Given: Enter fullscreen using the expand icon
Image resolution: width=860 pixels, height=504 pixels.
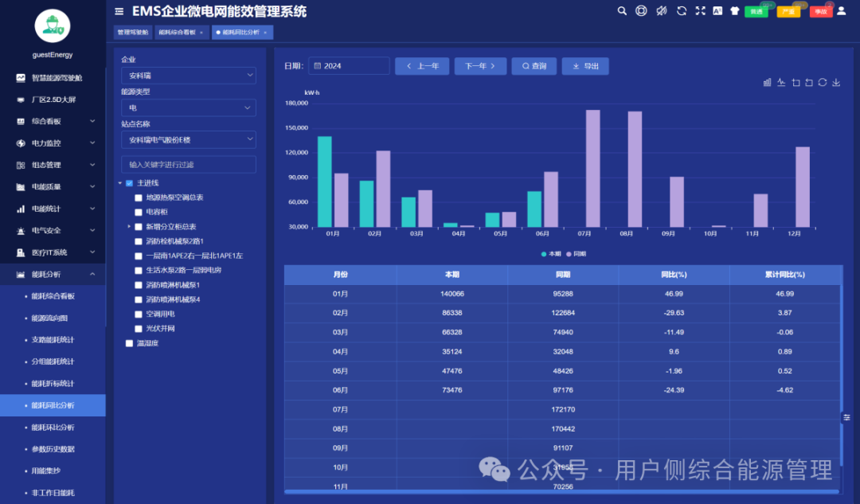Looking at the screenshot, I should (x=700, y=11).
